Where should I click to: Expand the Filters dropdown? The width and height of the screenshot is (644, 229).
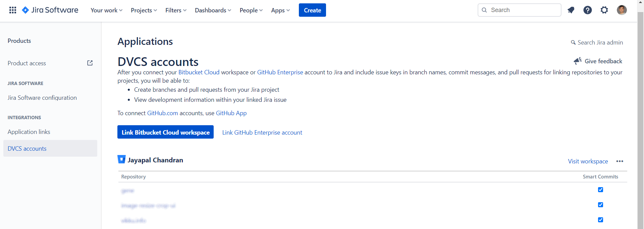click(176, 10)
